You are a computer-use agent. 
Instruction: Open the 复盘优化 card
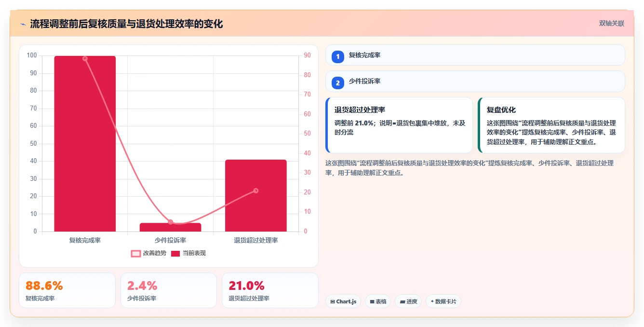551,125
